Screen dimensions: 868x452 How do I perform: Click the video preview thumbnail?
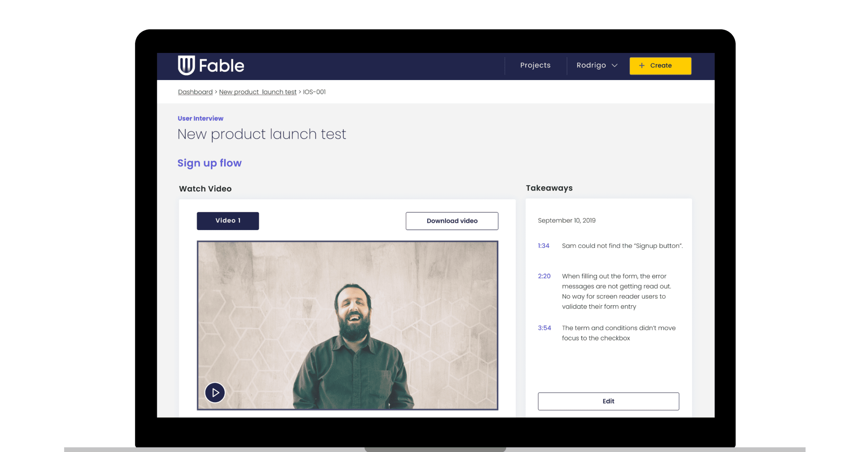[x=347, y=325]
